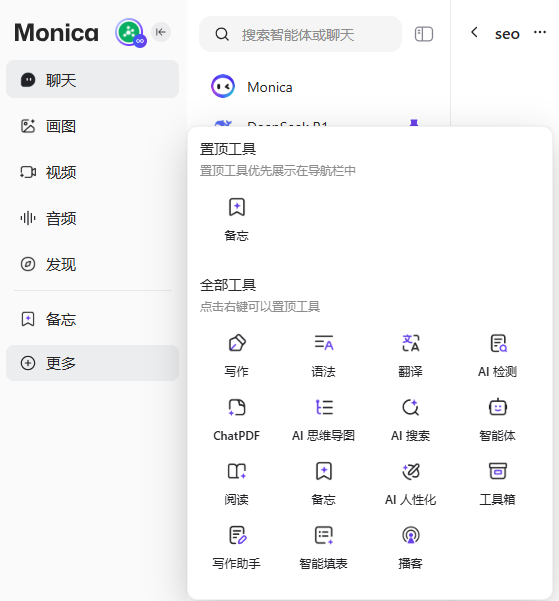
Task: Open the 画图 drawing section
Action: [92, 126]
